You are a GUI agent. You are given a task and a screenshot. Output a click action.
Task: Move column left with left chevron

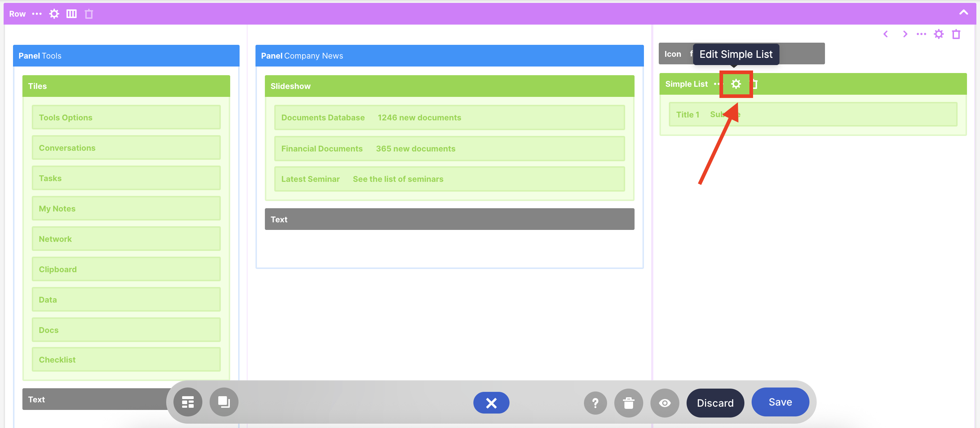(886, 34)
